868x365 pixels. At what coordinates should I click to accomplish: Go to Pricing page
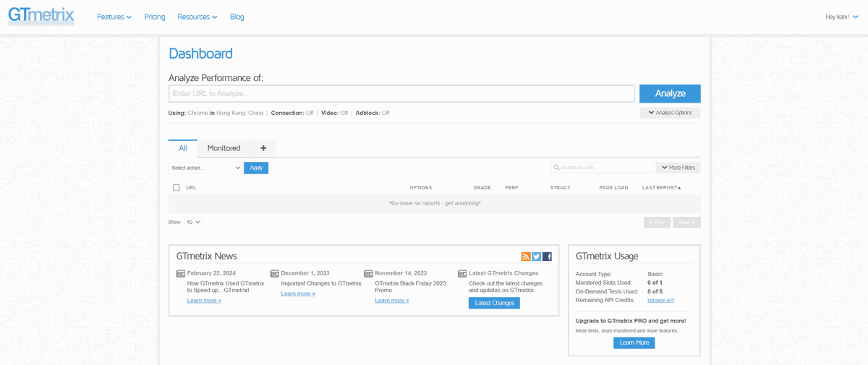click(155, 17)
